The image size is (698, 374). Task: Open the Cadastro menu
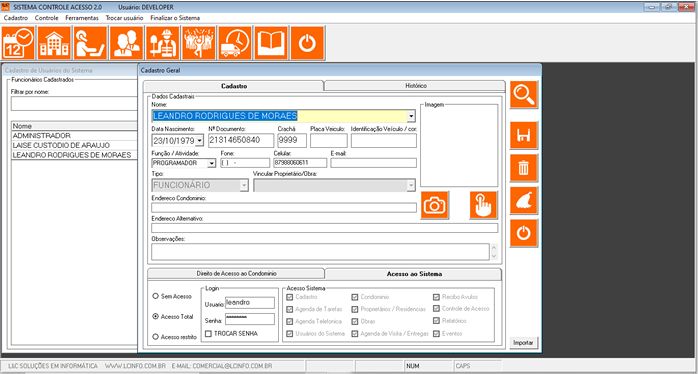point(16,18)
